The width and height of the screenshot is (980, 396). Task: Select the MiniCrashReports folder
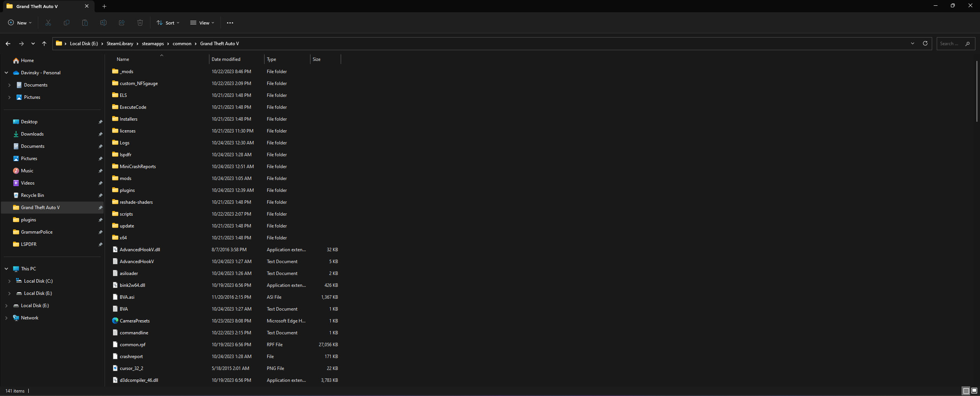(225, 167)
